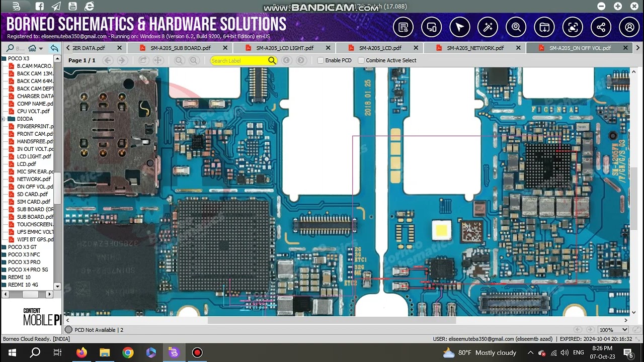Screen dimensions: 644x362
Task: Open File Explorer from the taskbar
Action: coord(105,352)
